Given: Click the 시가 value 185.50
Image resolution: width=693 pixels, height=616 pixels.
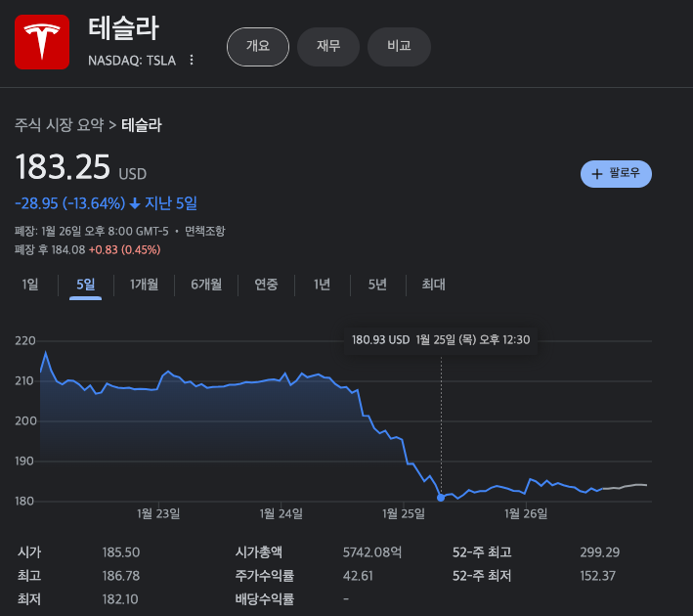Looking at the screenshot, I should pos(121,552).
